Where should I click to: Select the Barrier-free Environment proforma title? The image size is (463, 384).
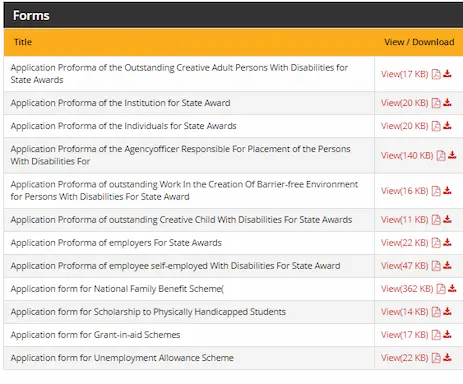[184, 190]
